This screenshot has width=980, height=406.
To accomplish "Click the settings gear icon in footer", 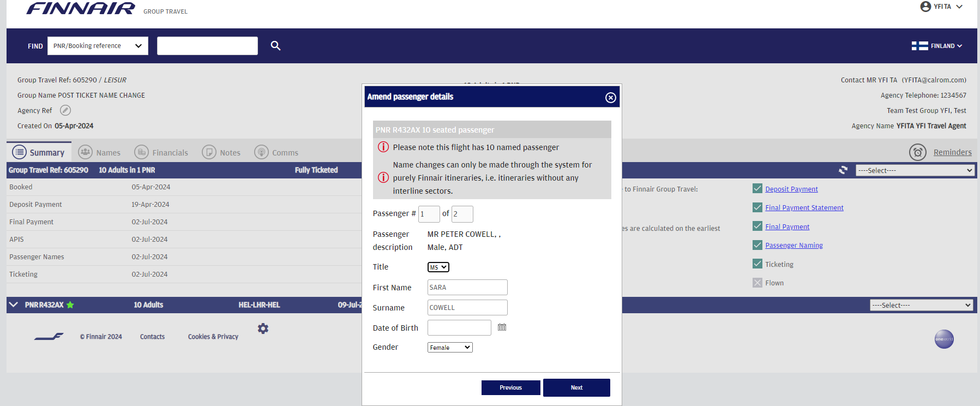I will [263, 329].
